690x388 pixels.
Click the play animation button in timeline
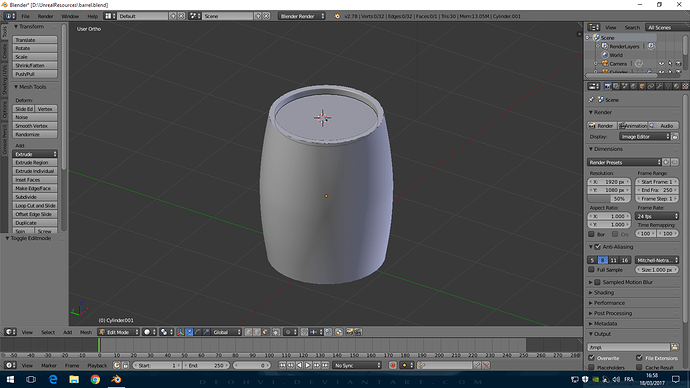coord(308,365)
